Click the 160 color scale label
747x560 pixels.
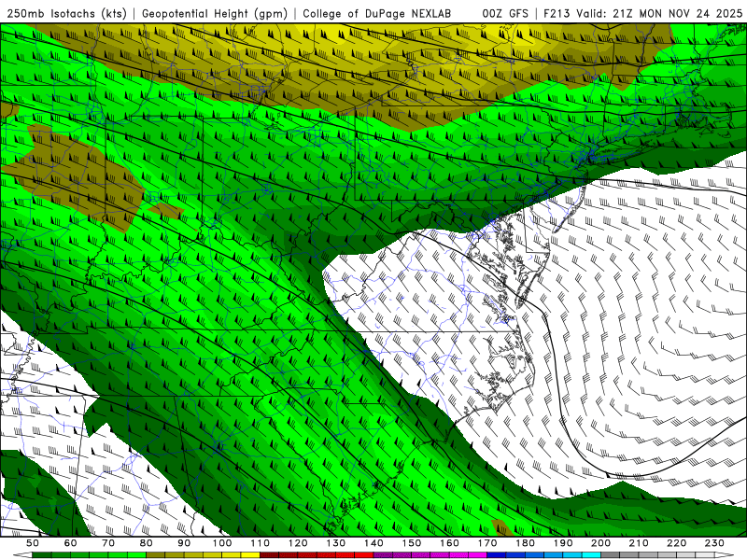[450, 543]
